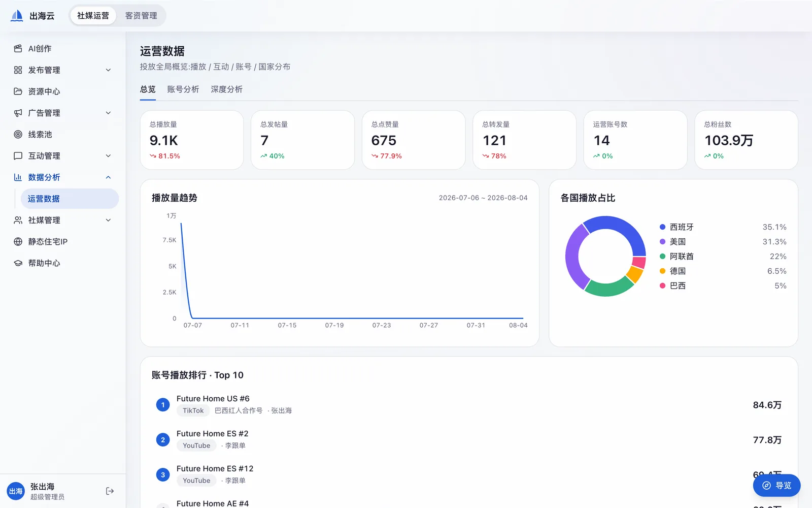Switch to the 客资管理 top tab
Image resolution: width=812 pixels, height=508 pixels.
(141, 16)
